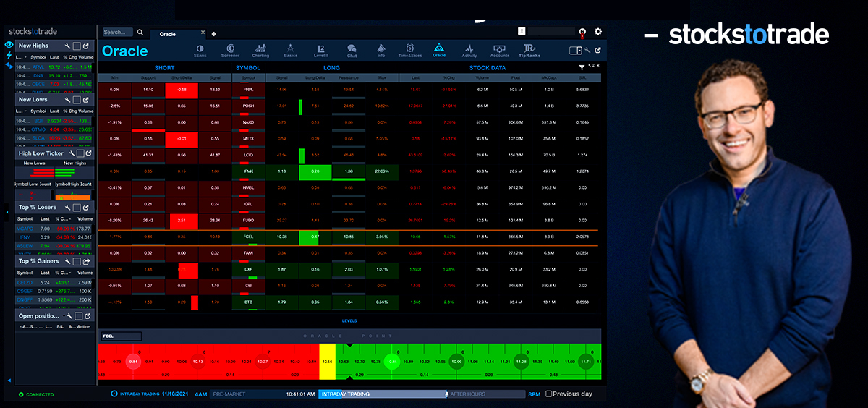Click the %Chg column header in Stock Data

point(448,77)
